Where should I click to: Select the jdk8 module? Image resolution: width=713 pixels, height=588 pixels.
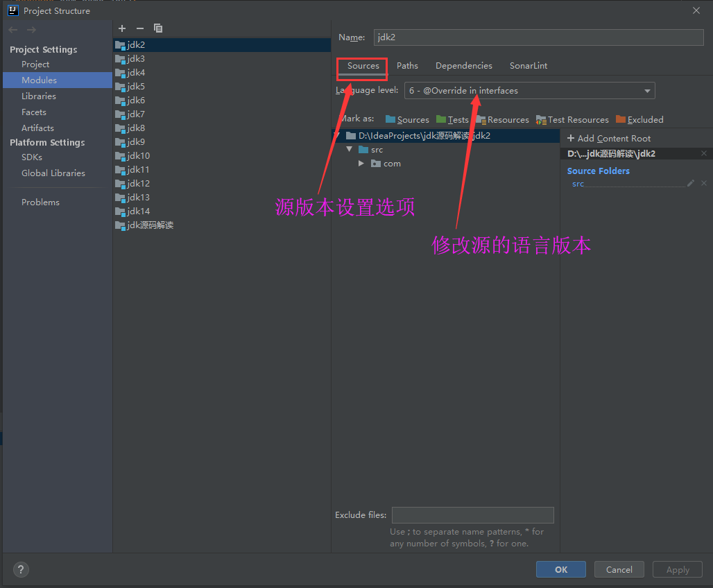pyautogui.click(x=221, y=128)
